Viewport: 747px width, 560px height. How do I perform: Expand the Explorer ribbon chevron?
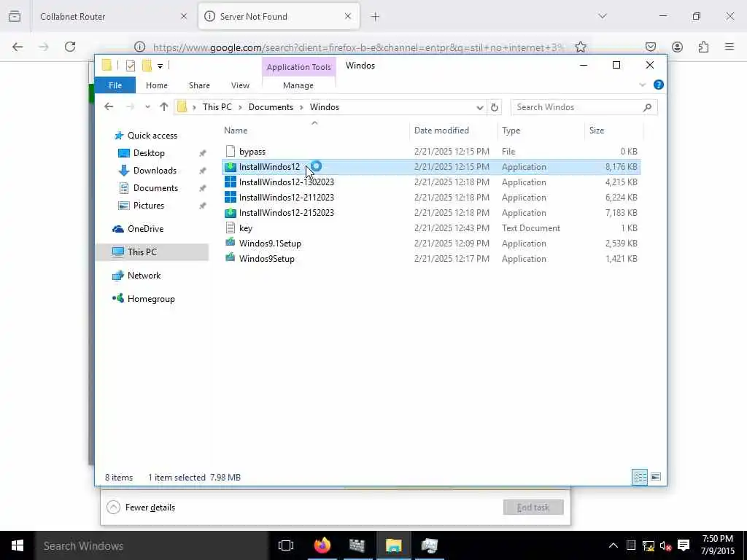coord(642,85)
